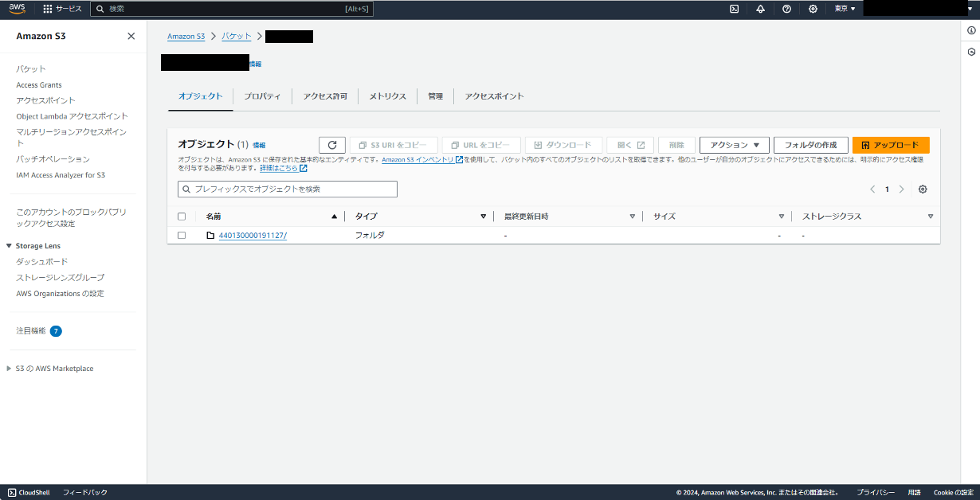Click the Create folder button
Screen dimensions: 980x500
coord(810,145)
